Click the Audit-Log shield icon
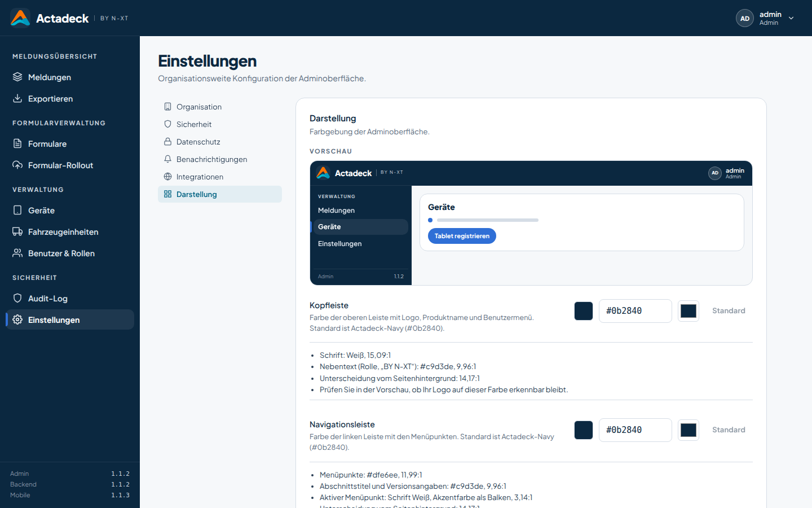The width and height of the screenshot is (812, 508). (x=17, y=298)
